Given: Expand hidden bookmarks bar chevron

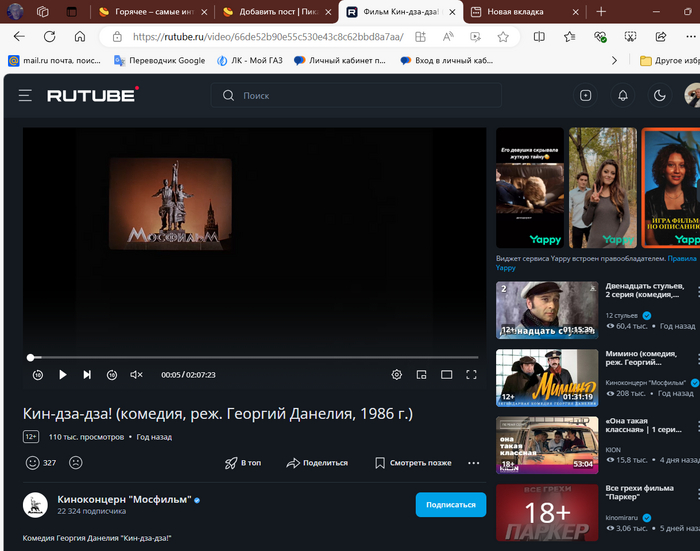Looking at the screenshot, I should 628,61.
